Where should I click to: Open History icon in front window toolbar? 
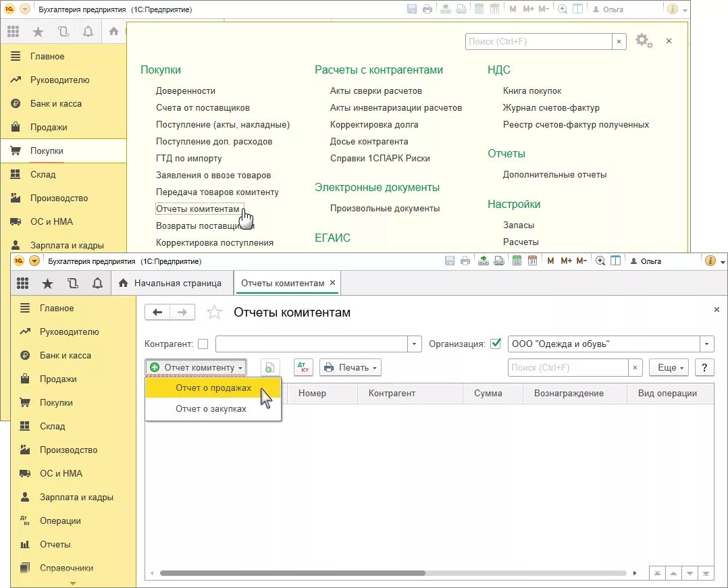(x=72, y=283)
